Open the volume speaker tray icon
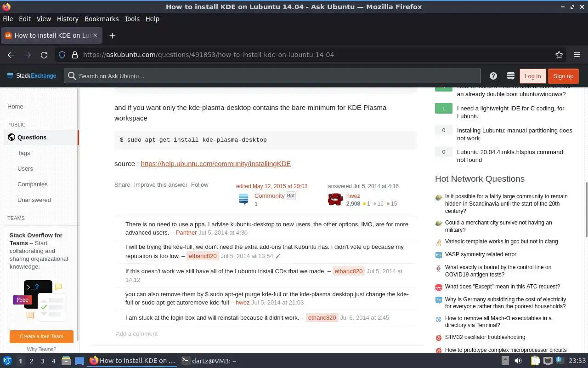 [x=518, y=361]
